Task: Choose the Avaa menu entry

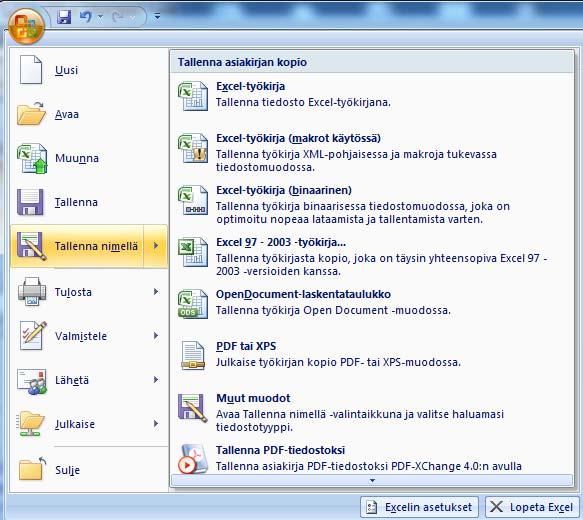Action: [x=89, y=114]
